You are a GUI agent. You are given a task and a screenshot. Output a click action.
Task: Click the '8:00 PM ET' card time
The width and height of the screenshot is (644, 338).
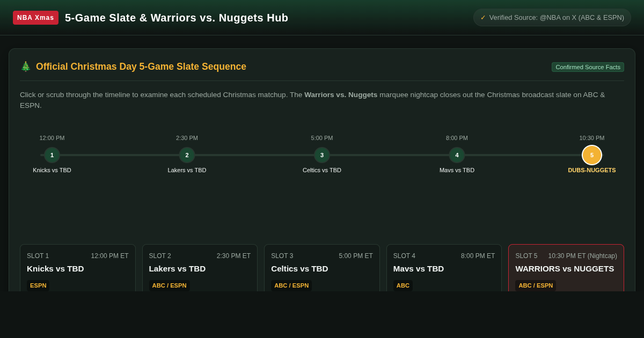pos(478,256)
